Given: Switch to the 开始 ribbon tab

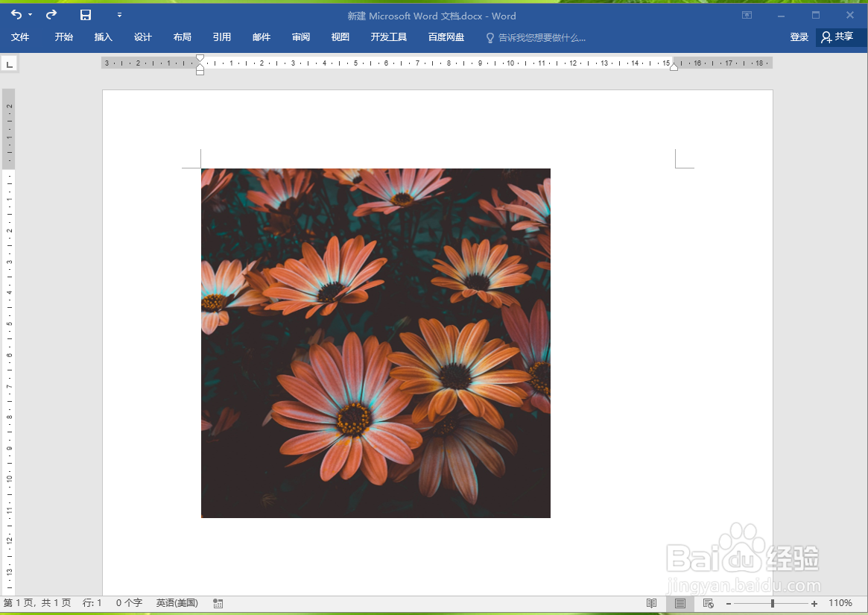Looking at the screenshot, I should click(63, 37).
